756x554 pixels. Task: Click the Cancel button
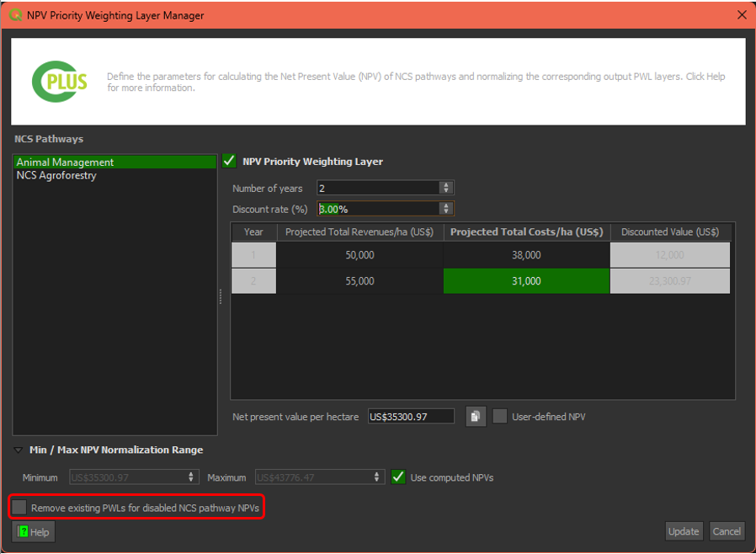(x=727, y=531)
